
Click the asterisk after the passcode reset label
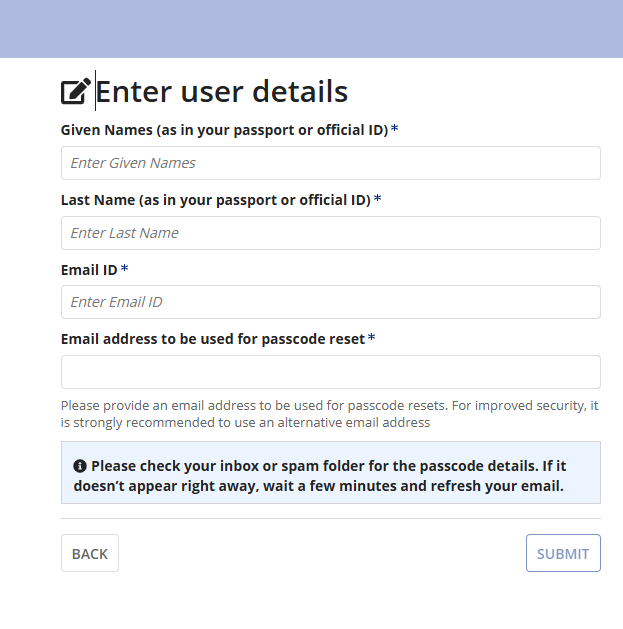372,339
